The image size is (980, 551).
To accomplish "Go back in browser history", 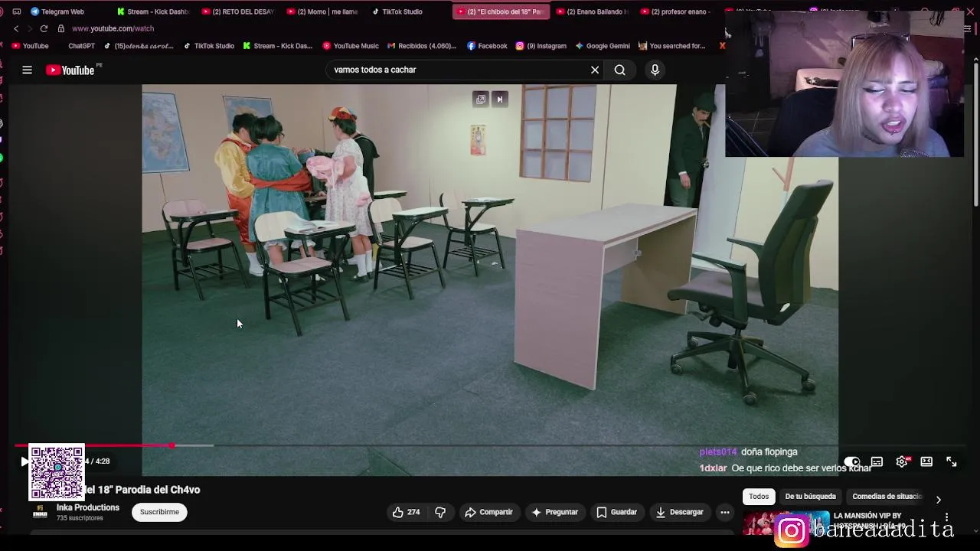I will (x=16, y=28).
